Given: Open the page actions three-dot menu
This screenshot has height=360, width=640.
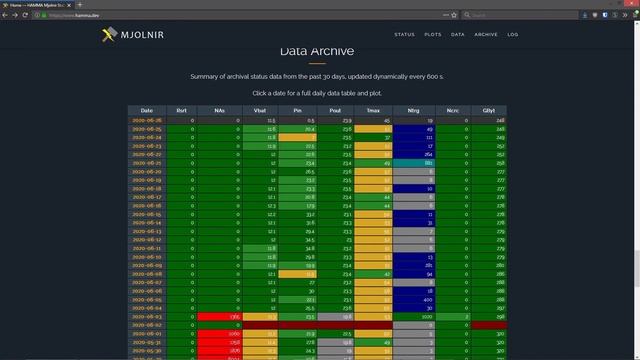Looking at the screenshot, I should 445,15.
